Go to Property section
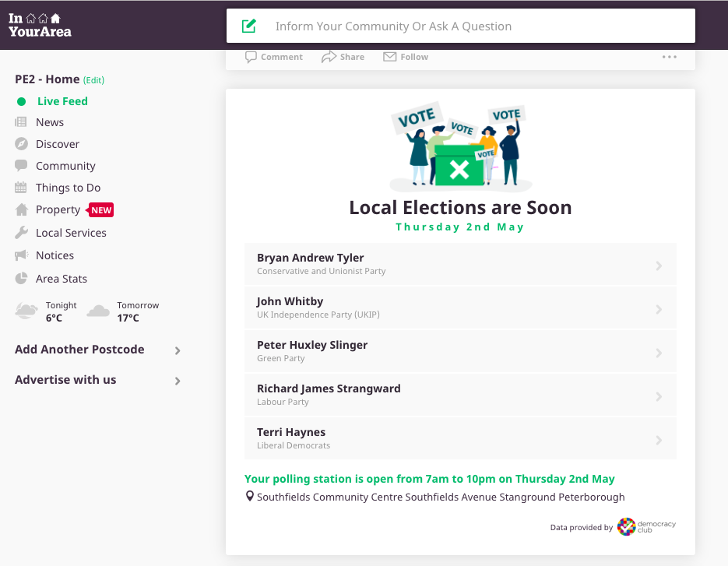This screenshot has width=728, height=566. click(58, 209)
